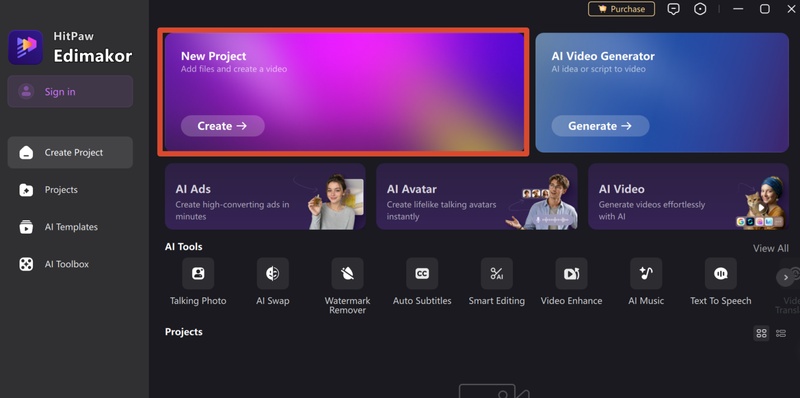Switch Projects to grid view

[762, 333]
